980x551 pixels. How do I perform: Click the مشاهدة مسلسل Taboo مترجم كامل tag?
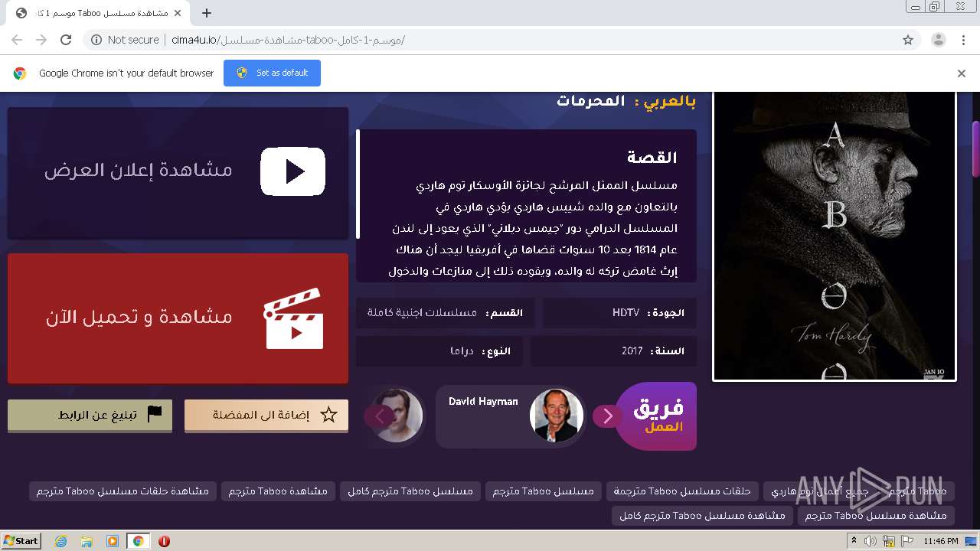click(702, 515)
